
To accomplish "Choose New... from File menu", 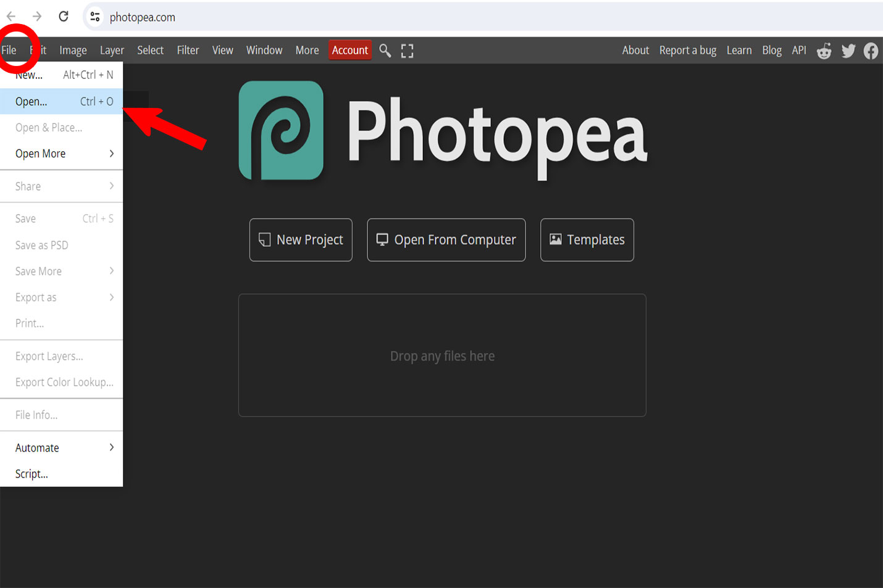I will click(x=62, y=75).
